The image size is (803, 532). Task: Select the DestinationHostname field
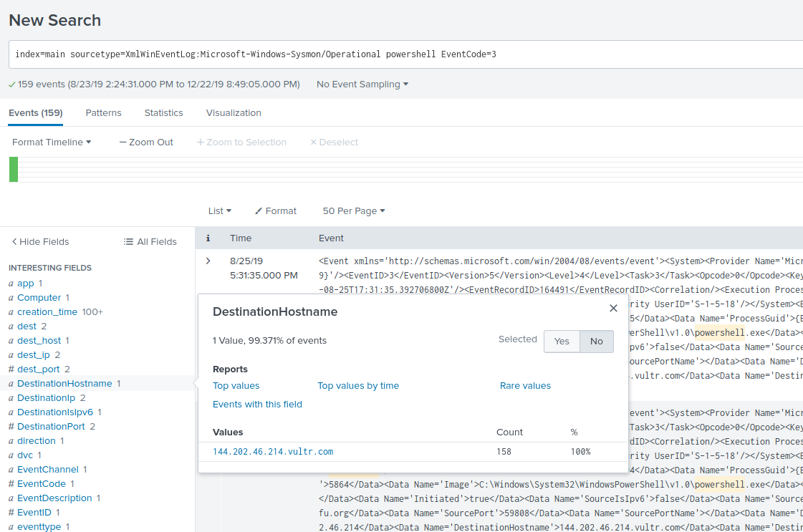coord(64,384)
